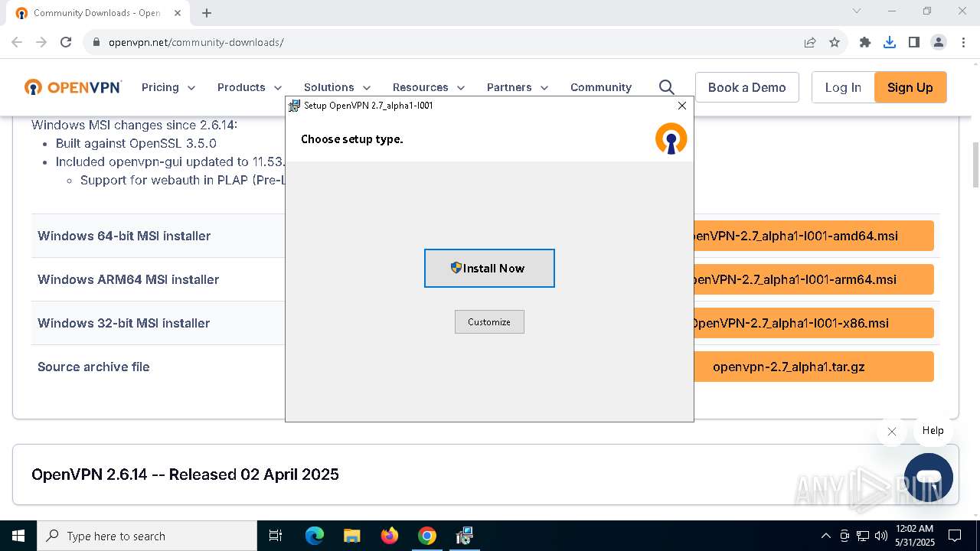Image resolution: width=980 pixels, height=551 pixels.
Task: Go back in Chrome
Action: pos(17,42)
